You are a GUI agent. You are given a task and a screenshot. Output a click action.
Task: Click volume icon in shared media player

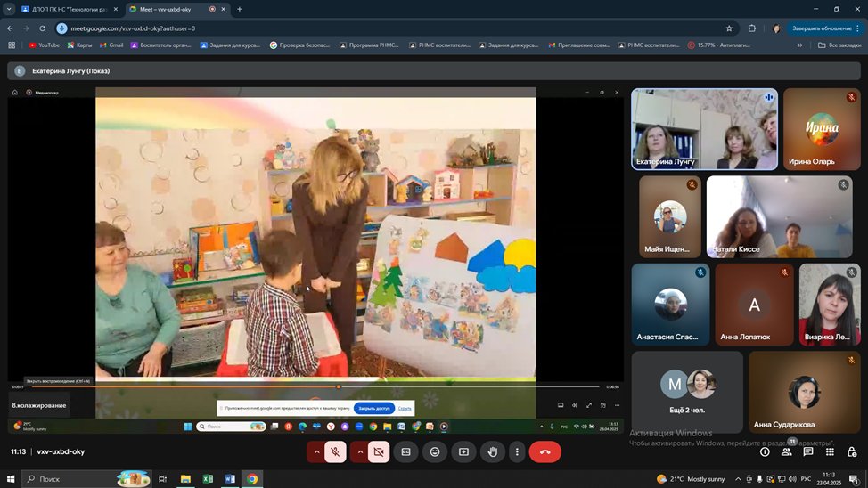coord(575,405)
